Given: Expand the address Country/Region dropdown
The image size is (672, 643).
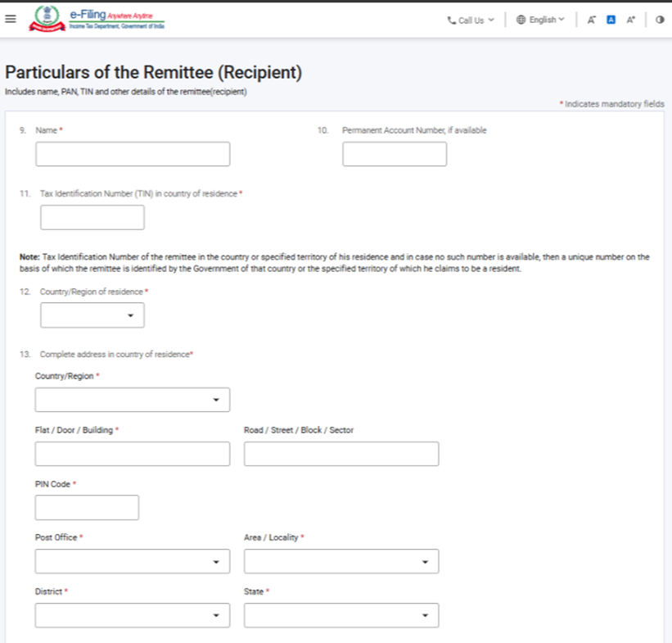Looking at the screenshot, I should (x=133, y=400).
